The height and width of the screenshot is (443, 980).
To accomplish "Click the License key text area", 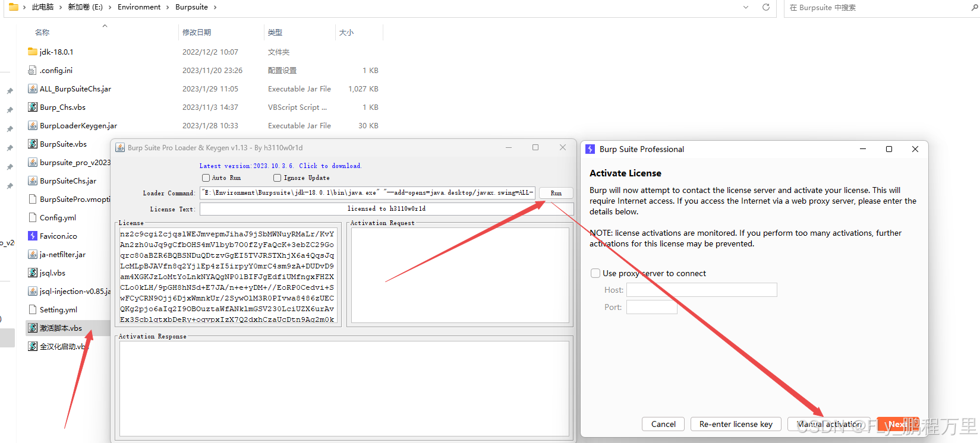I will 228,276.
